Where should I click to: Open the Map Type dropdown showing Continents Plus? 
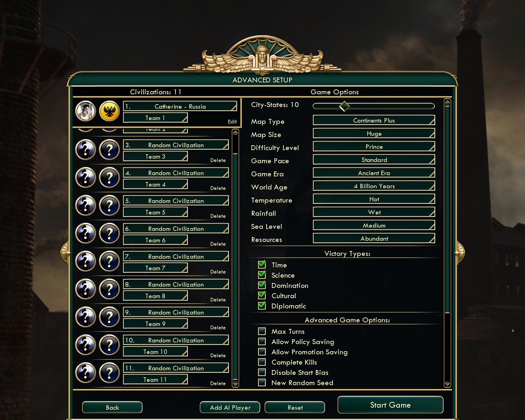pos(374,120)
